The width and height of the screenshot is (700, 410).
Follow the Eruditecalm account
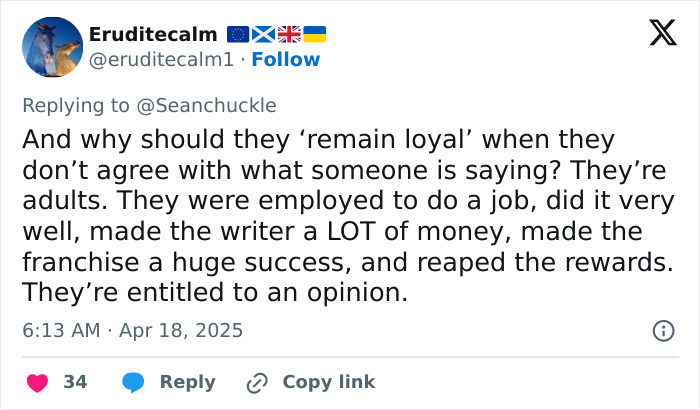(x=285, y=60)
